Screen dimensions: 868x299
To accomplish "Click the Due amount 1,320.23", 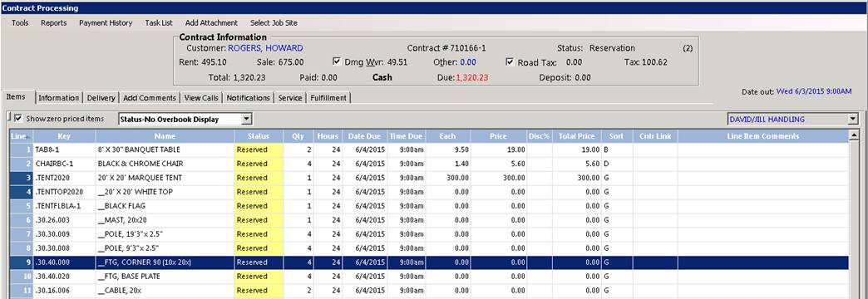I will click(471, 78).
